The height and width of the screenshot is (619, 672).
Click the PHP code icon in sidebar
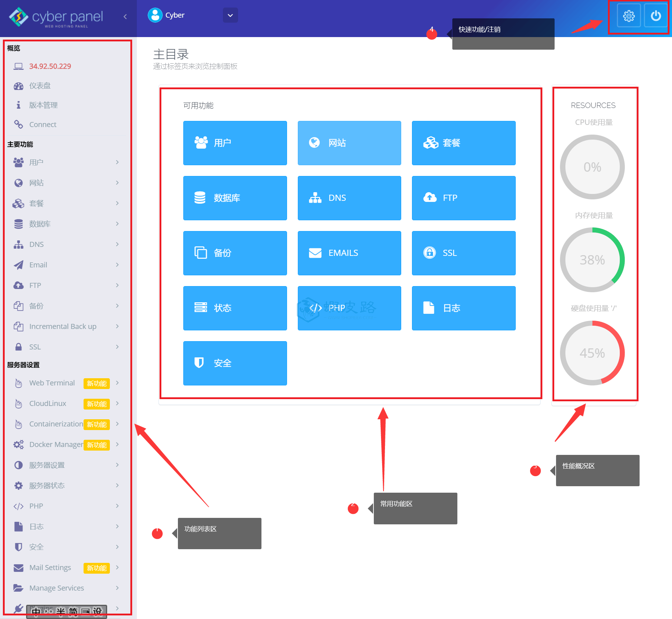(18, 506)
